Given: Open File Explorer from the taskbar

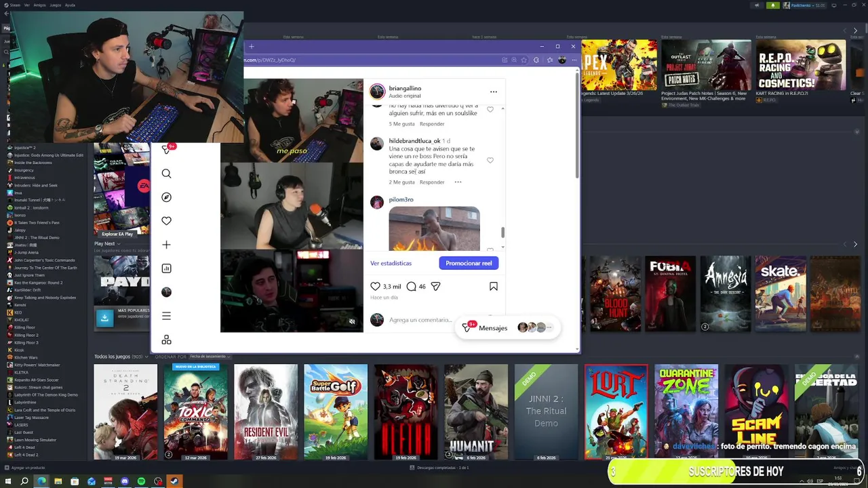Looking at the screenshot, I should (58, 481).
